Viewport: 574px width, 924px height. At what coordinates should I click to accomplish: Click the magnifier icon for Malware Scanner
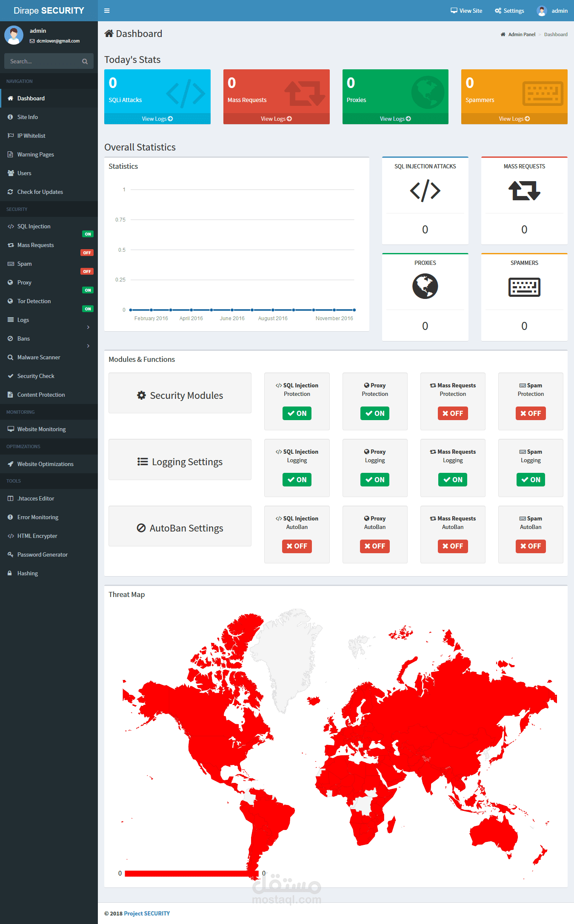click(10, 357)
